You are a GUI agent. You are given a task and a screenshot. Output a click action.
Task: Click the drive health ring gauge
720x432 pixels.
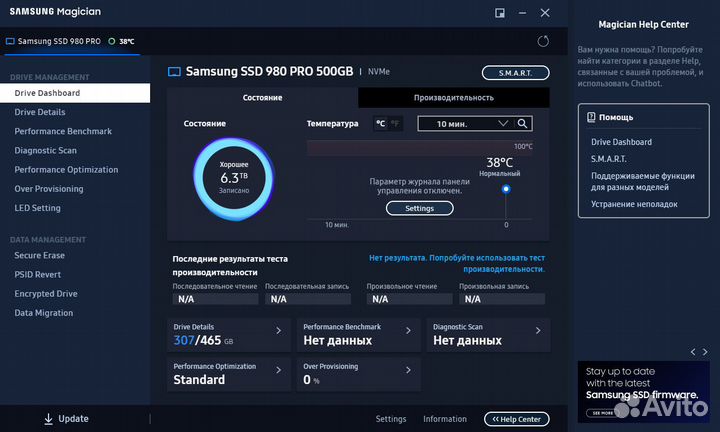(234, 178)
